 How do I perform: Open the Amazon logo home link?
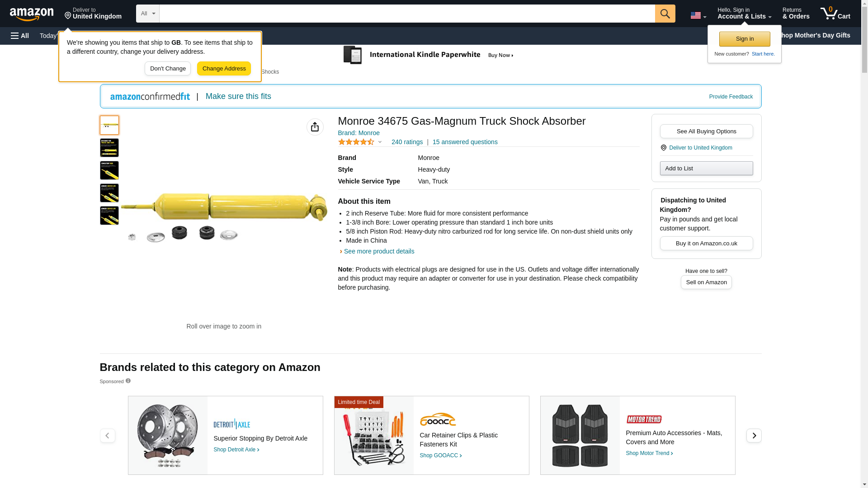click(32, 14)
